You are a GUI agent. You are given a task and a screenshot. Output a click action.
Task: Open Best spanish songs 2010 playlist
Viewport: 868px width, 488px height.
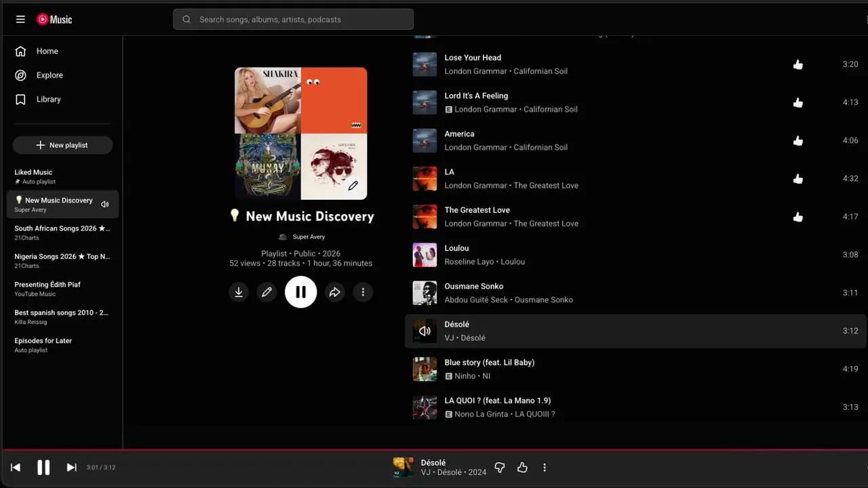(62, 317)
